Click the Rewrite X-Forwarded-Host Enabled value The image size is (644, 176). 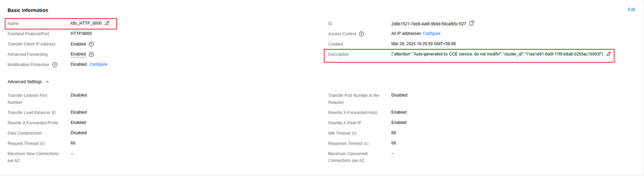(x=399, y=112)
